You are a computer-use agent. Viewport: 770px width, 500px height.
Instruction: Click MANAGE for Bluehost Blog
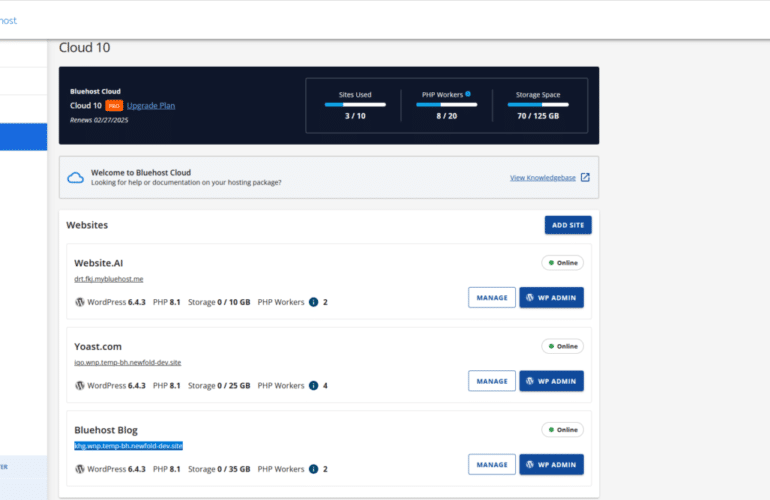[x=492, y=465]
